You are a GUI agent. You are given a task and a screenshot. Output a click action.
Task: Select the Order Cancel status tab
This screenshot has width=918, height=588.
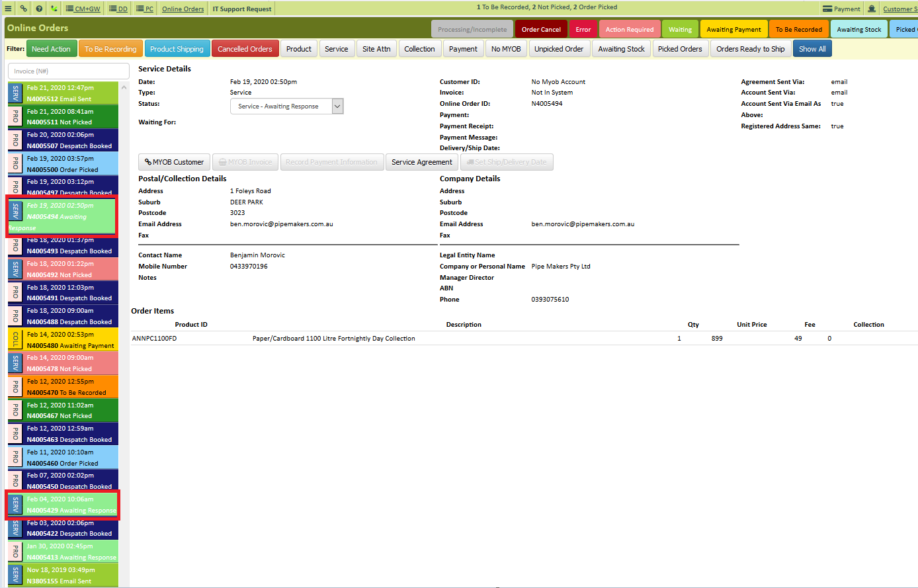pyautogui.click(x=541, y=29)
